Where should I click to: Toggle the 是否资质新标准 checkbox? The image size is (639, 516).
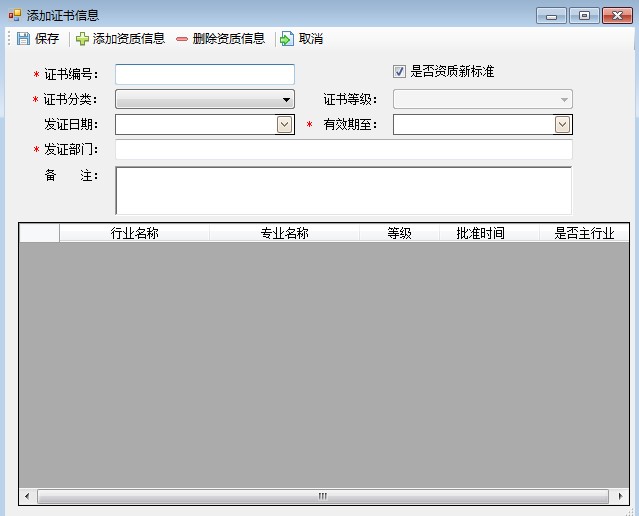click(400, 72)
